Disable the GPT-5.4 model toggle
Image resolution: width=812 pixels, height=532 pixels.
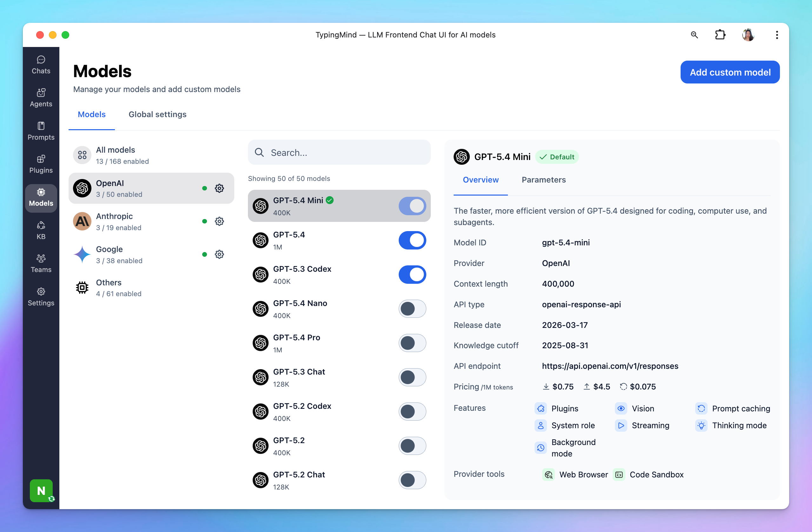[x=412, y=240]
